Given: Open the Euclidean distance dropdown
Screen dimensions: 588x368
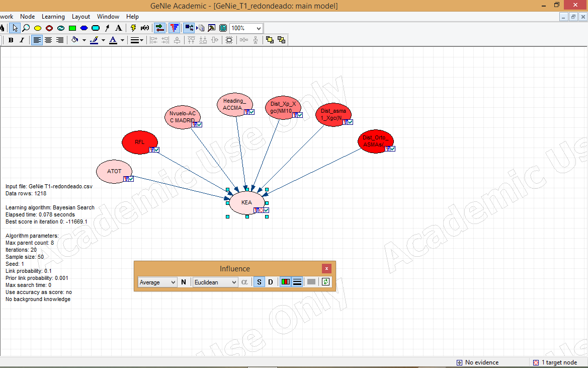Looking at the screenshot, I should point(215,282).
